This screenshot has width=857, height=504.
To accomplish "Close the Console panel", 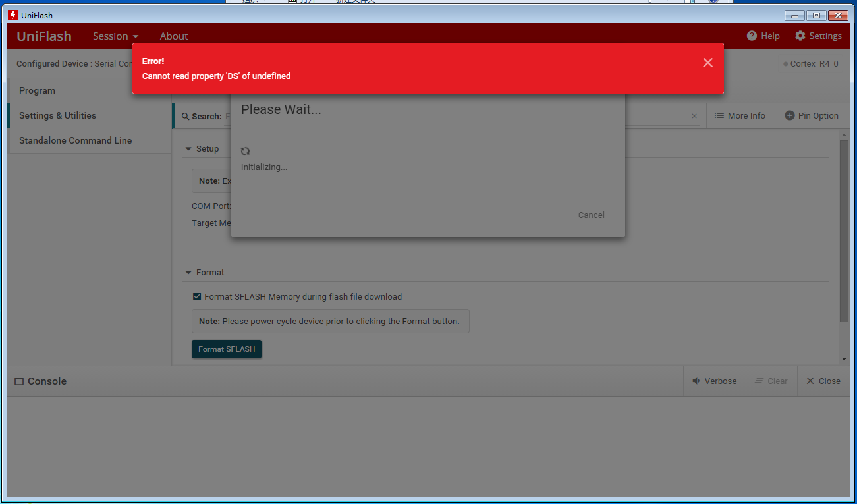I will pos(823,381).
